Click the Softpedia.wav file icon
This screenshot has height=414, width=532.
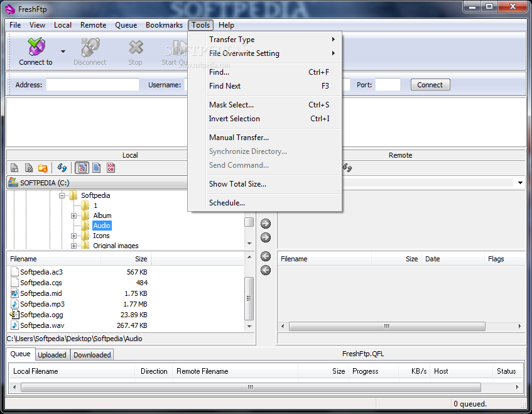pos(14,325)
